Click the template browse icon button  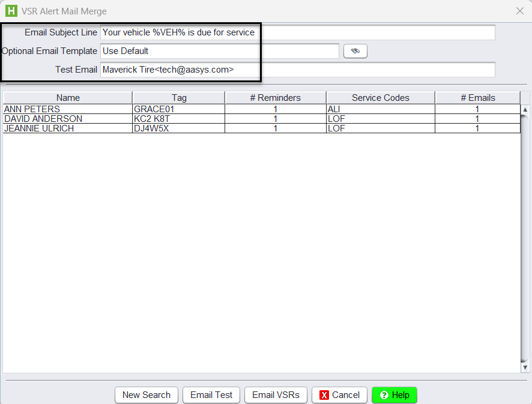[355, 52]
